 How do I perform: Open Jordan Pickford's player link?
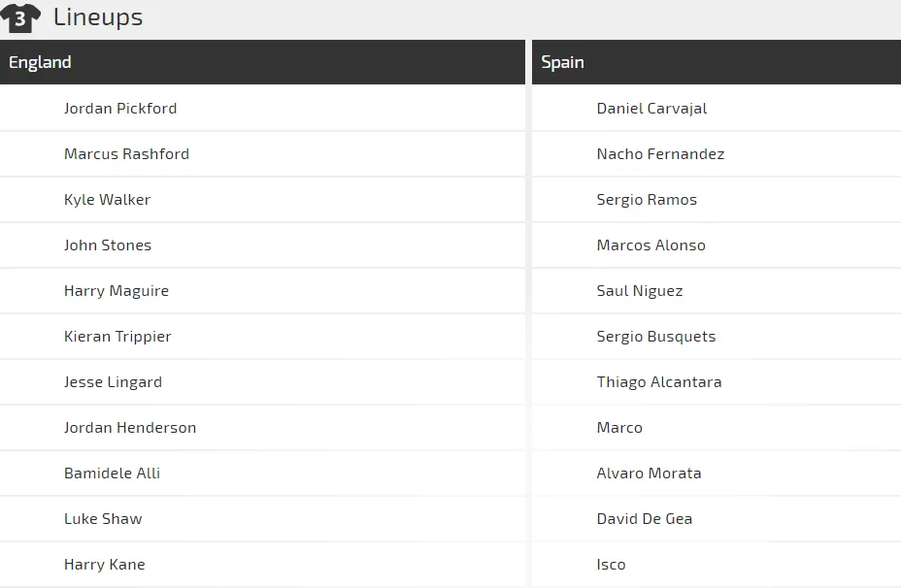point(120,109)
